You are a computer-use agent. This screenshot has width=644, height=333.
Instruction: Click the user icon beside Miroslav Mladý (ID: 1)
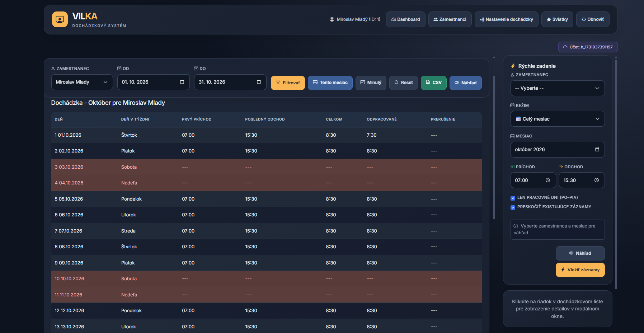point(332,19)
